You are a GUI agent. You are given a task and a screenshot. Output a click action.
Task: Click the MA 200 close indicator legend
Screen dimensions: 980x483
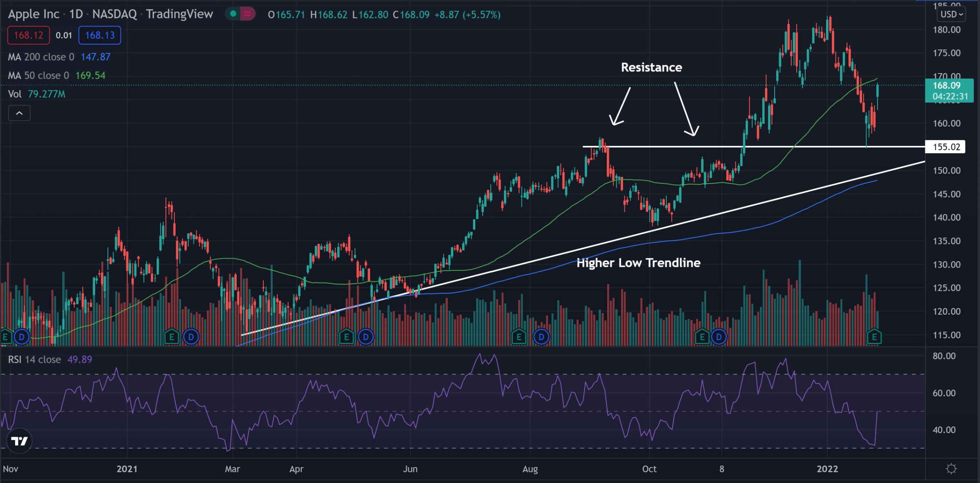(41, 57)
